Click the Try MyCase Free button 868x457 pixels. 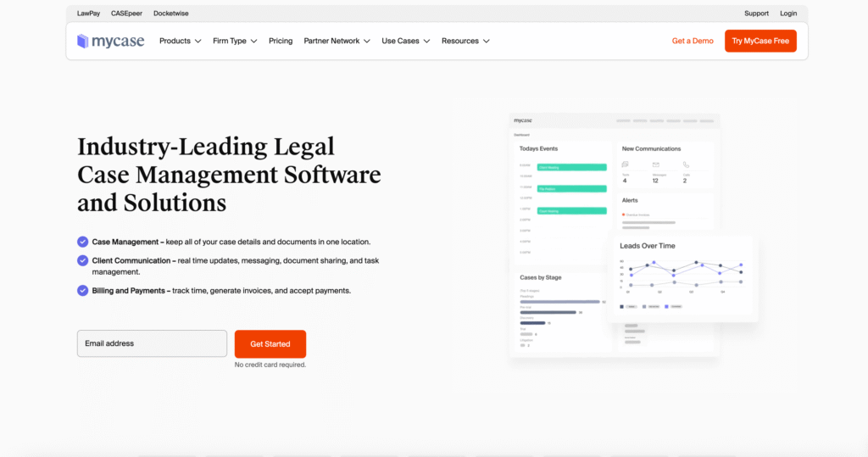pos(760,41)
